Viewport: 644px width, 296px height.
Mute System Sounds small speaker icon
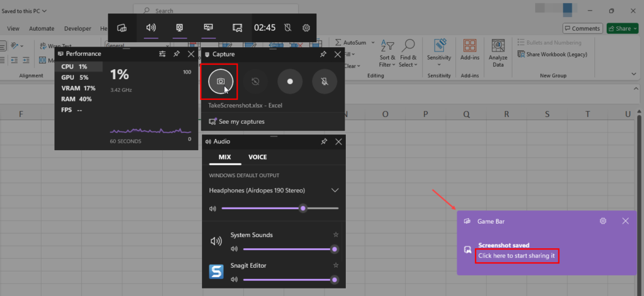[x=234, y=249]
